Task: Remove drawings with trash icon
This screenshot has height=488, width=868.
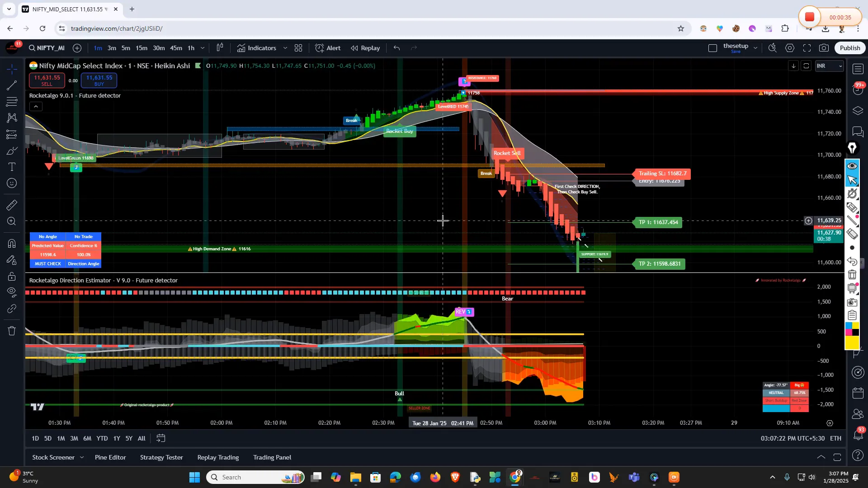Action: (x=12, y=331)
